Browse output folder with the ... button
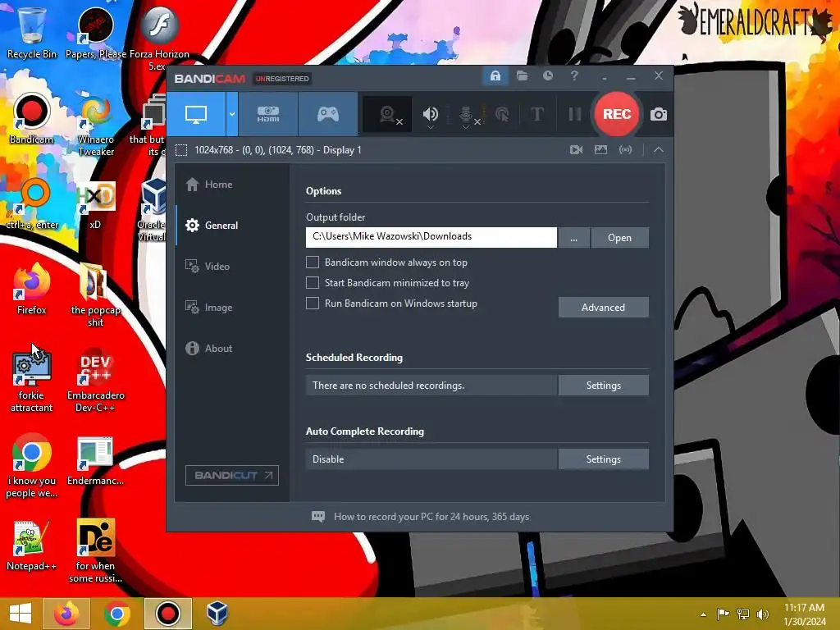Screen dimensions: 840x630 point(573,237)
